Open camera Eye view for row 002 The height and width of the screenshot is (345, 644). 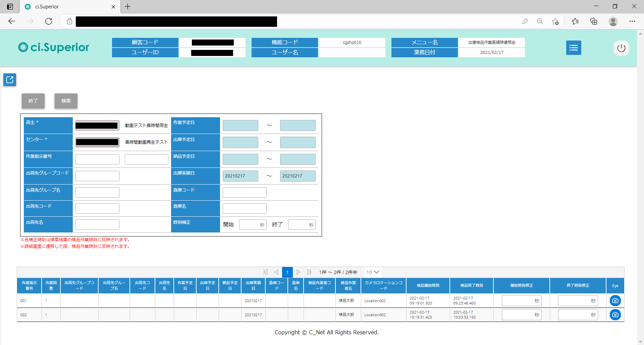click(615, 315)
